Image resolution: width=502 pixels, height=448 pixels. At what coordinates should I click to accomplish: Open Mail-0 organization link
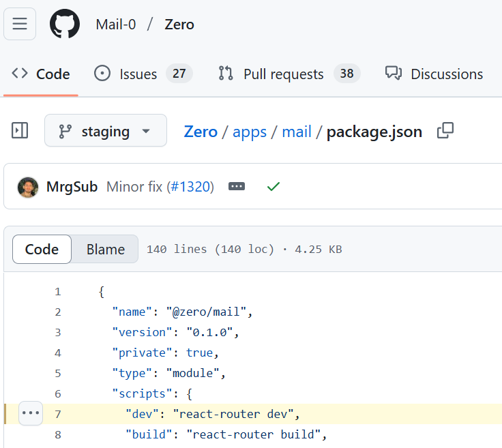[116, 25]
